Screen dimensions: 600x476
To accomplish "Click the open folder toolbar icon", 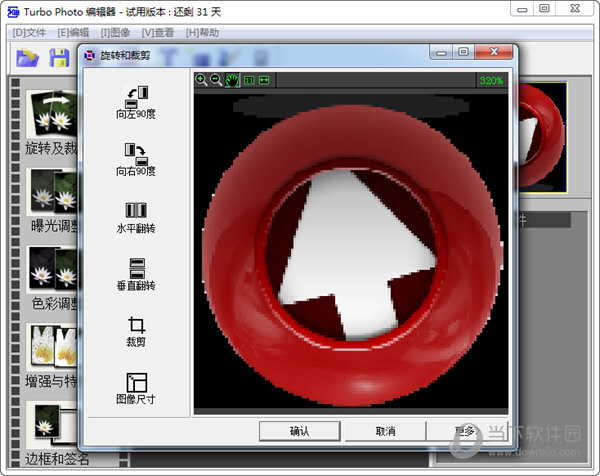I will pos(27,59).
